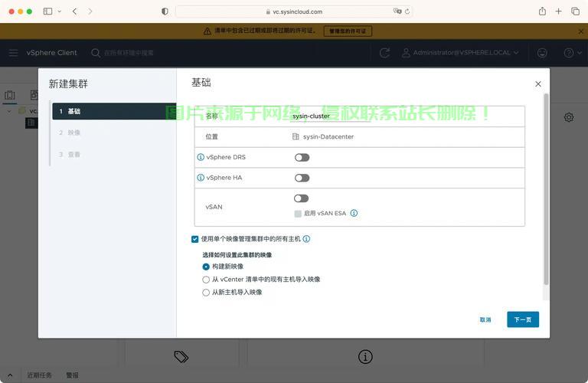Select wizard step 2 映像
This screenshot has height=383, width=588.
point(70,133)
